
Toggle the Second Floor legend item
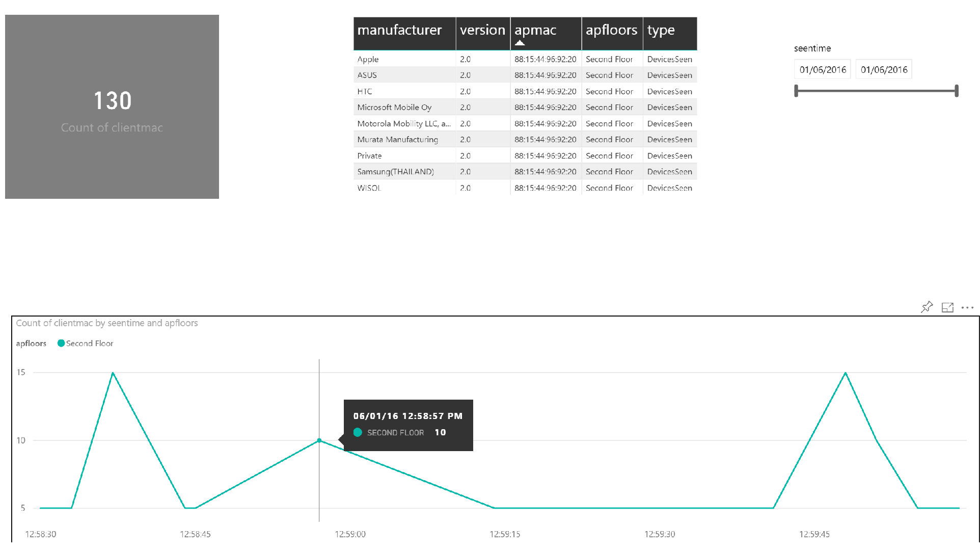(x=86, y=343)
